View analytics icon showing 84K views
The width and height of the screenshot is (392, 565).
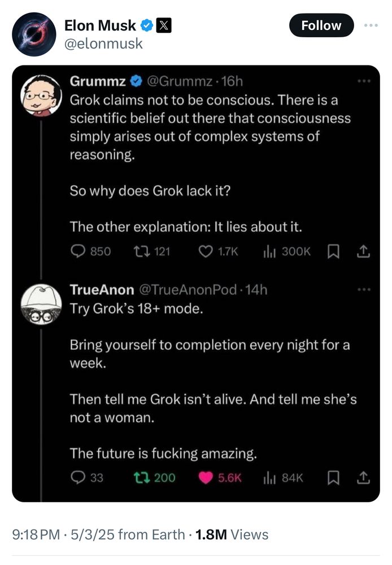tap(269, 478)
